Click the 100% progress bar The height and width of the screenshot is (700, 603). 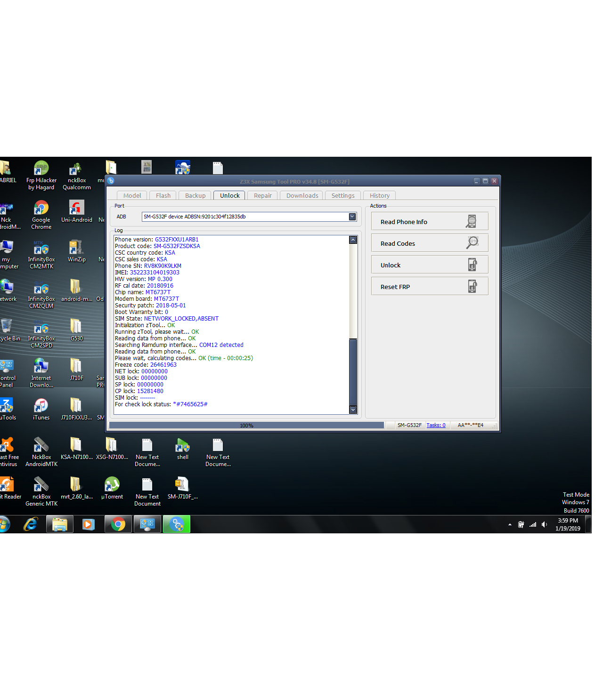pyautogui.click(x=246, y=426)
